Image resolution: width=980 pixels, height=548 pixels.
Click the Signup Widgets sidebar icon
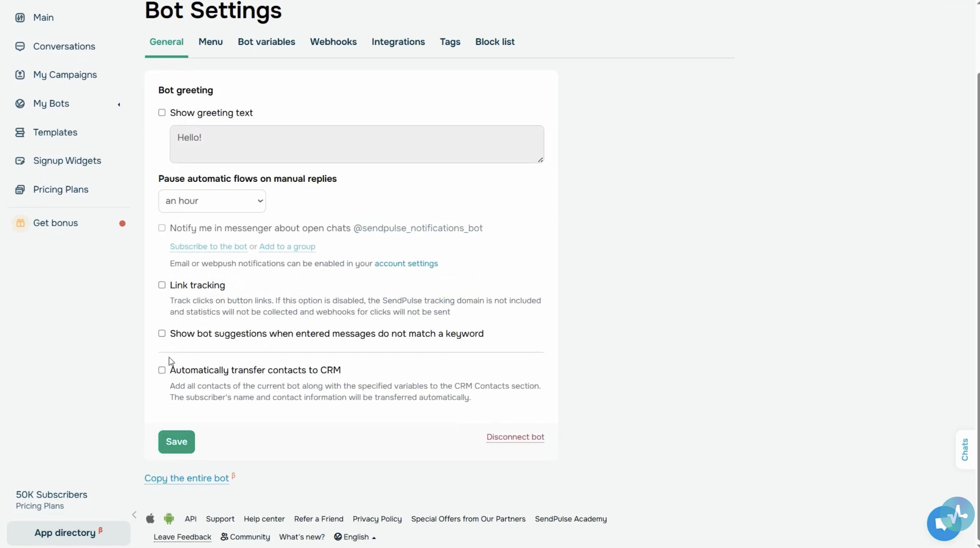[x=20, y=161]
